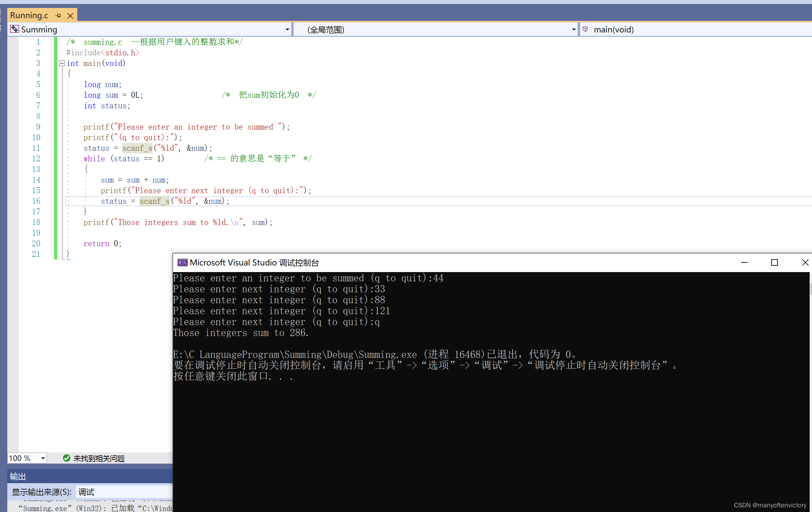Close the Running.c tab
Screen dimensions: 812x512
(70, 16)
